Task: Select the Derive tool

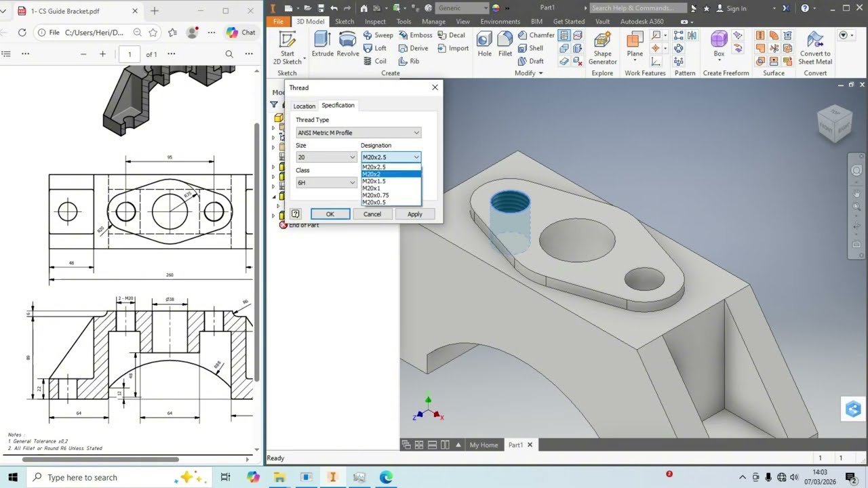Action: click(414, 48)
